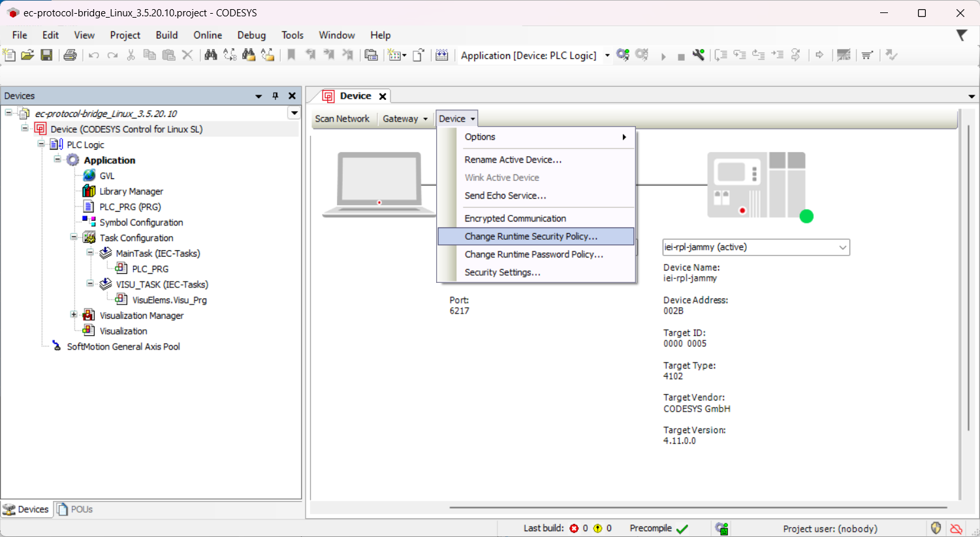The image size is (980, 537).
Task: Click the Device dropdown button in editor
Action: 457,119
